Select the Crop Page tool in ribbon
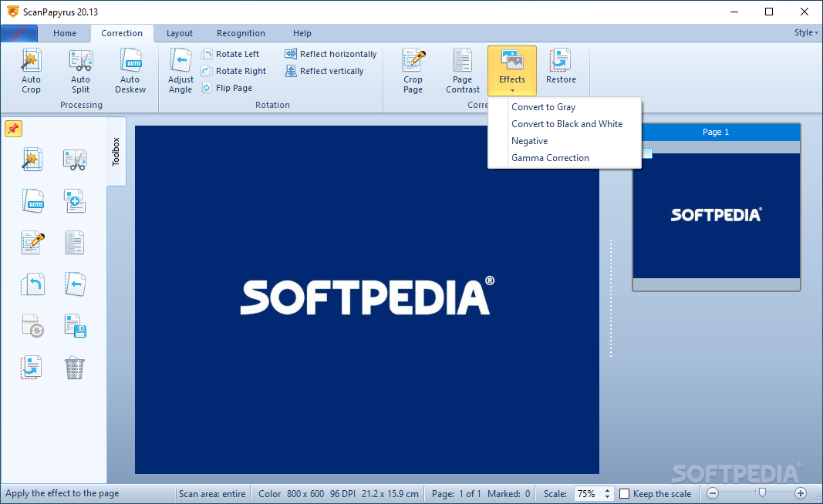The width and height of the screenshot is (823, 504). (413, 71)
